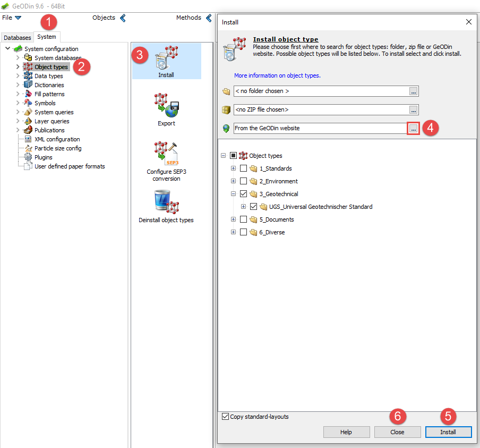Expand the 5_Documents folder node

point(233,219)
